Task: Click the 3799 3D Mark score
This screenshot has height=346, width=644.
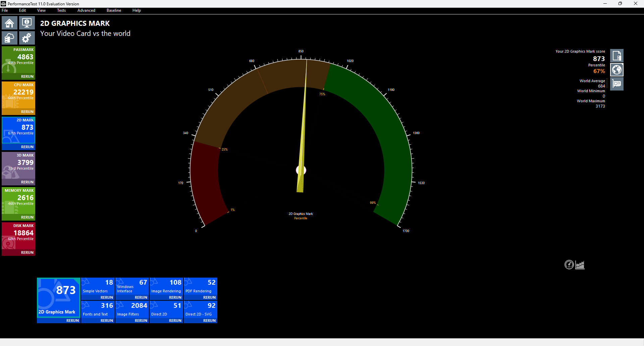Action: (25, 162)
